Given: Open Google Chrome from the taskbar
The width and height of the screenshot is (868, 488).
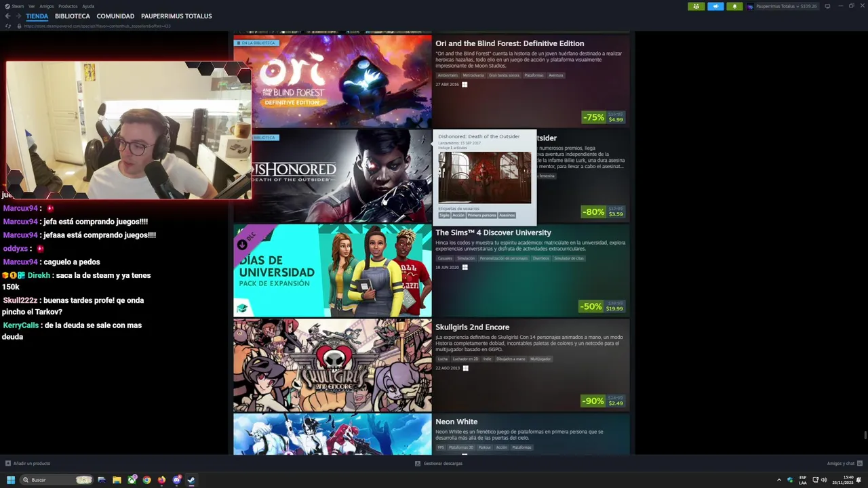Looking at the screenshot, I should click(x=146, y=480).
